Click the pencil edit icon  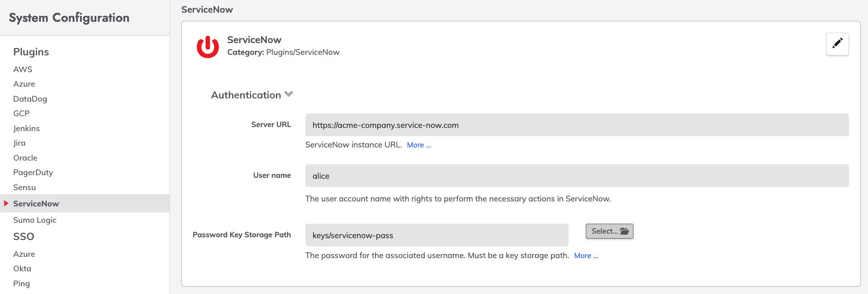pos(837,44)
